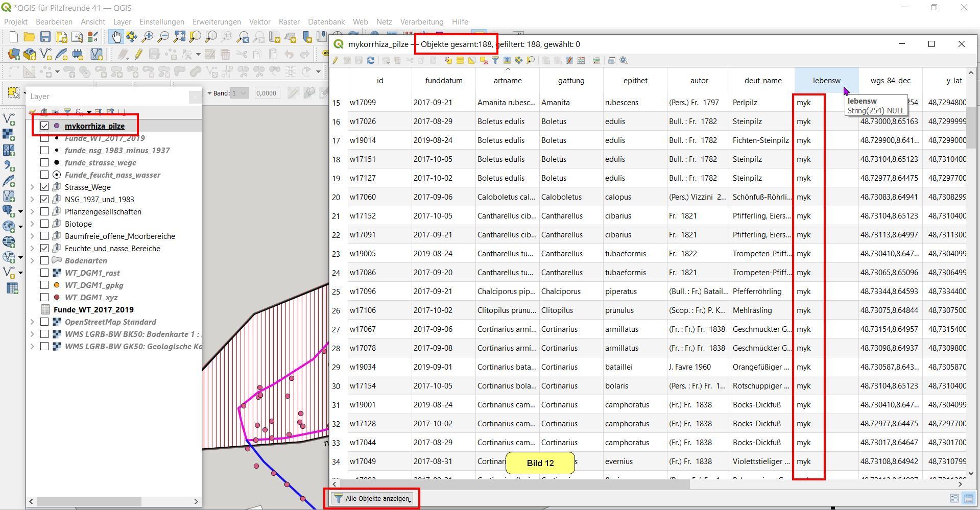Open the Verarbeitung menu
The width and height of the screenshot is (980, 510).
(421, 22)
